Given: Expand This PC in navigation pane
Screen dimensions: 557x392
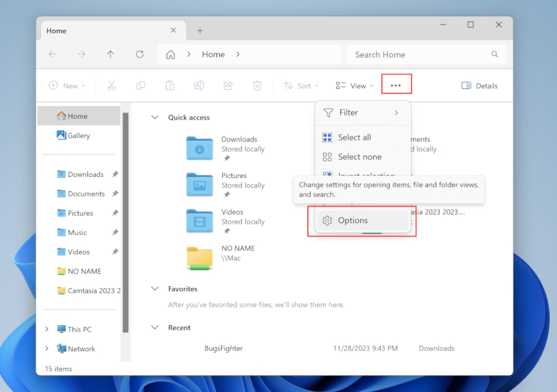Looking at the screenshot, I should point(47,330).
